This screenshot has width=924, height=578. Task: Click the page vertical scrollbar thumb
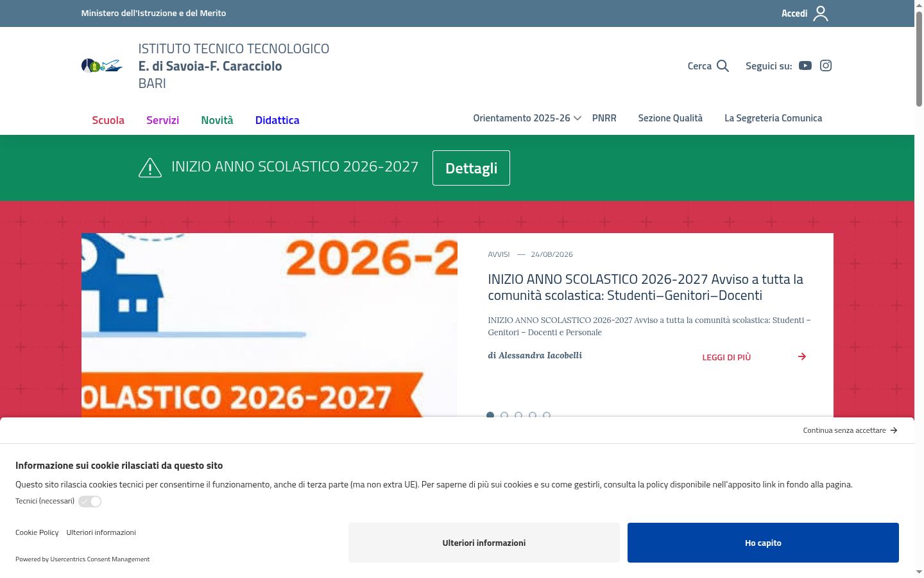pos(919,58)
